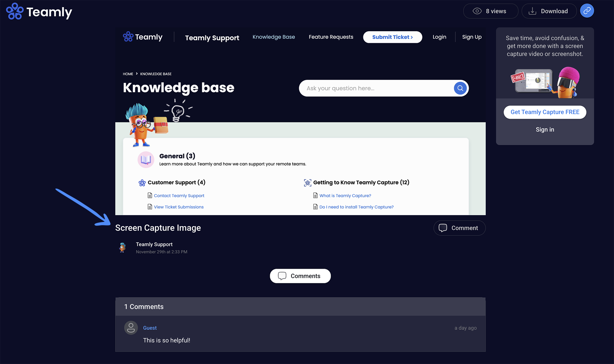Click the This is so helpful! comment
Screen dimensions: 614x364
167,340
